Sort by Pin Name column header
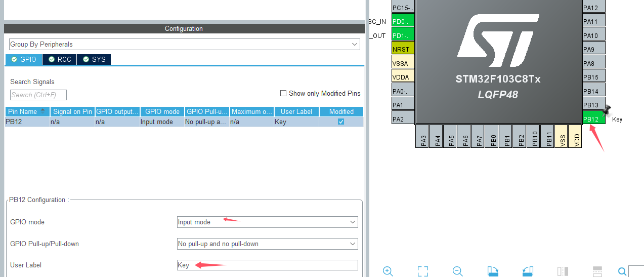 pyautogui.click(x=27, y=111)
